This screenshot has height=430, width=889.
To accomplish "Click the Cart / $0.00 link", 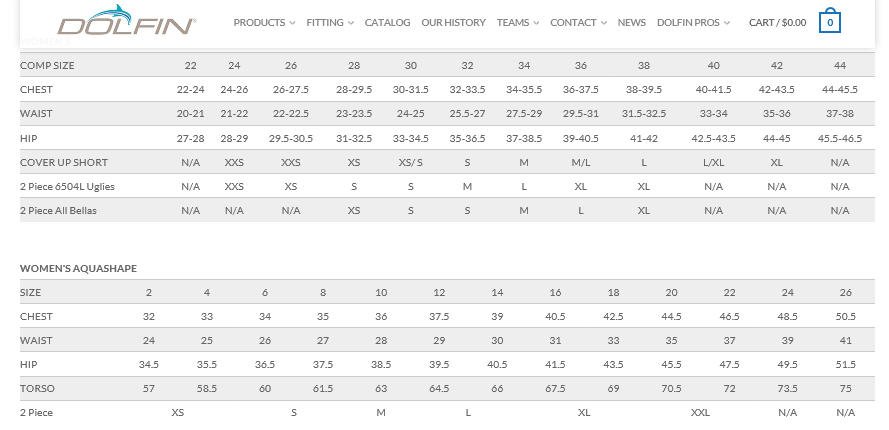I will (777, 23).
